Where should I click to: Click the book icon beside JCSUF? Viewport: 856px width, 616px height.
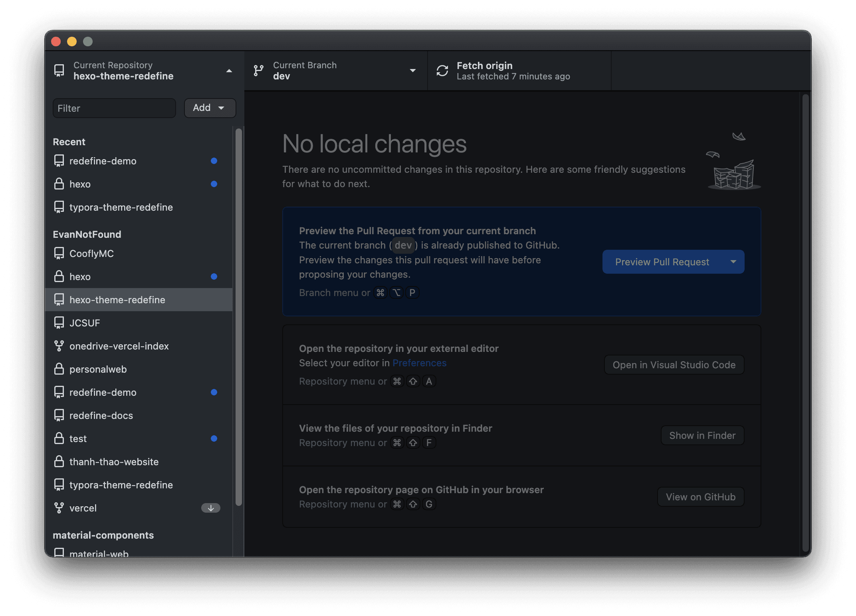[59, 323]
